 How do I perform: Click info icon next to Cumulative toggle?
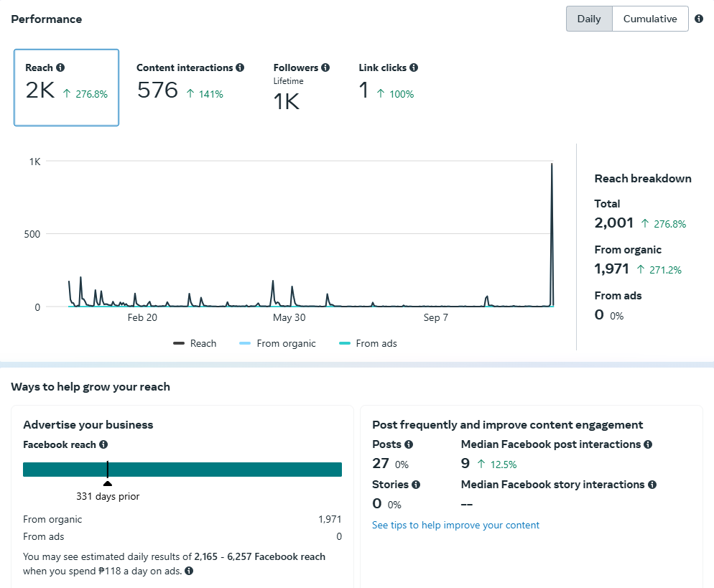tap(699, 19)
